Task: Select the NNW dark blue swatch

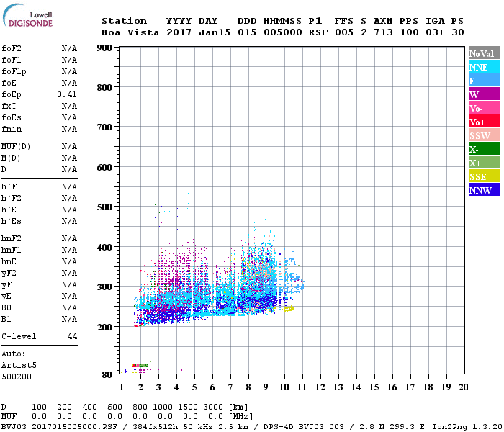Action: click(x=484, y=190)
